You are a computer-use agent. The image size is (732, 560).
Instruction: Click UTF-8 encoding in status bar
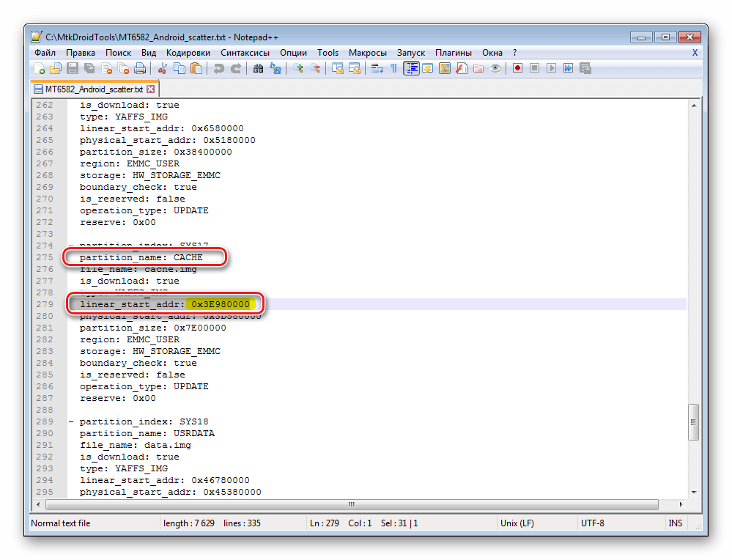pyautogui.click(x=593, y=523)
